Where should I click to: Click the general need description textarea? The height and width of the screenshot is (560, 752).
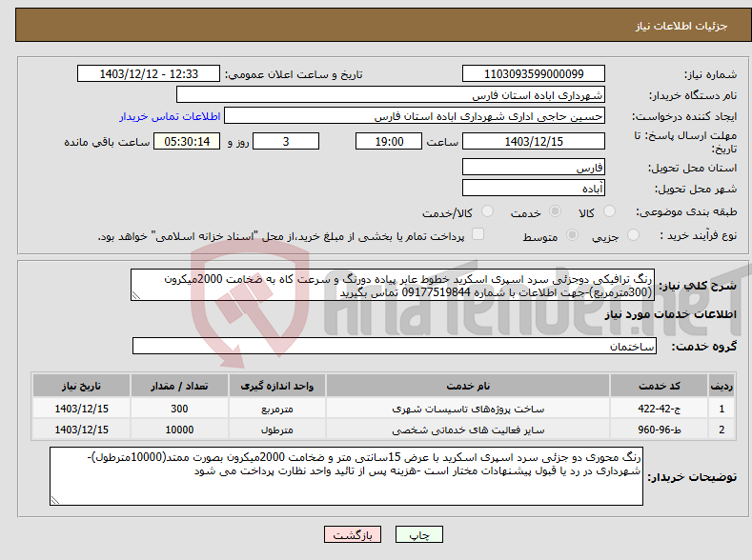(393, 285)
